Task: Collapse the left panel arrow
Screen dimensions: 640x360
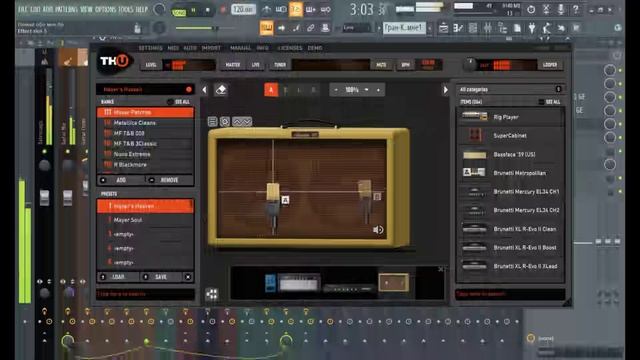Action: tap(204, 90)
